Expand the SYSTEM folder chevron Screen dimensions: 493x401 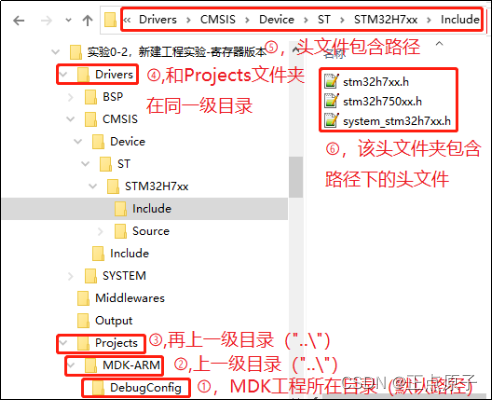click(x=70, y=276)
